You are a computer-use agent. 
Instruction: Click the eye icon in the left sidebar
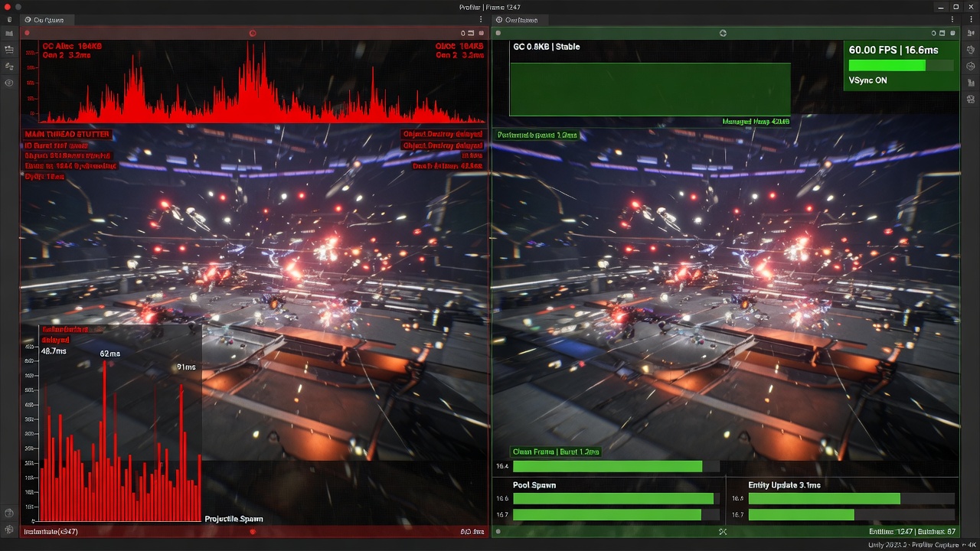[9, 83]
